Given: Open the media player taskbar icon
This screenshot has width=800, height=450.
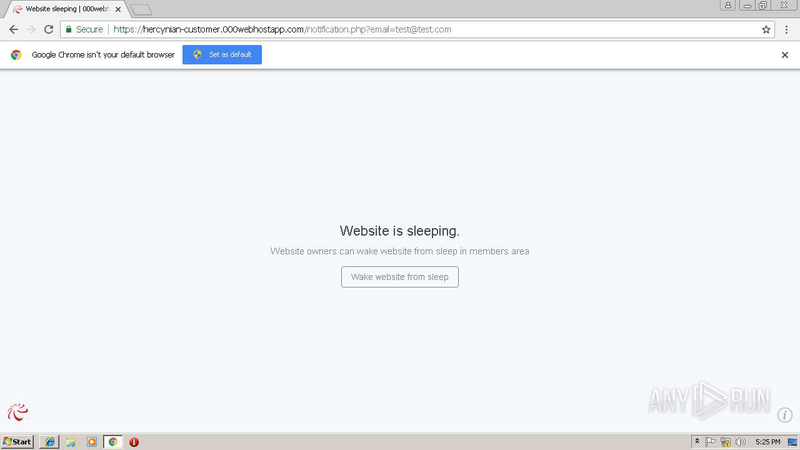Looking at the screenshot, I should pos(92,441).
